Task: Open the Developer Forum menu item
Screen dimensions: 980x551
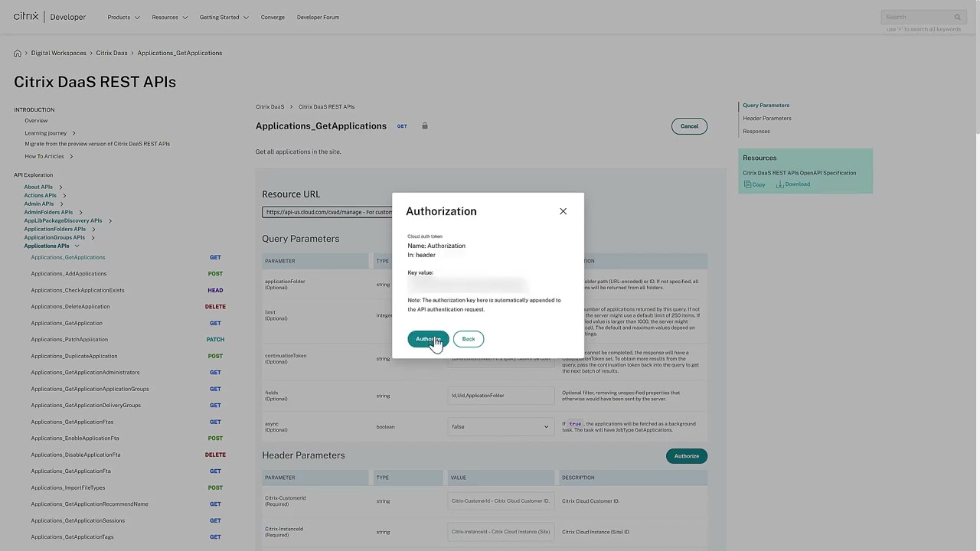Action: (x=318, y=17)
